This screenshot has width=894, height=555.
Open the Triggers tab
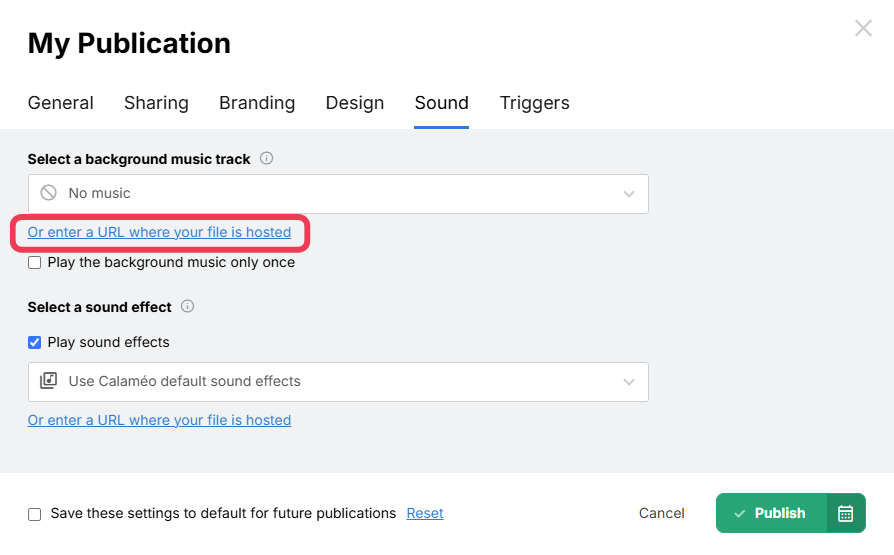coord(534,103)
